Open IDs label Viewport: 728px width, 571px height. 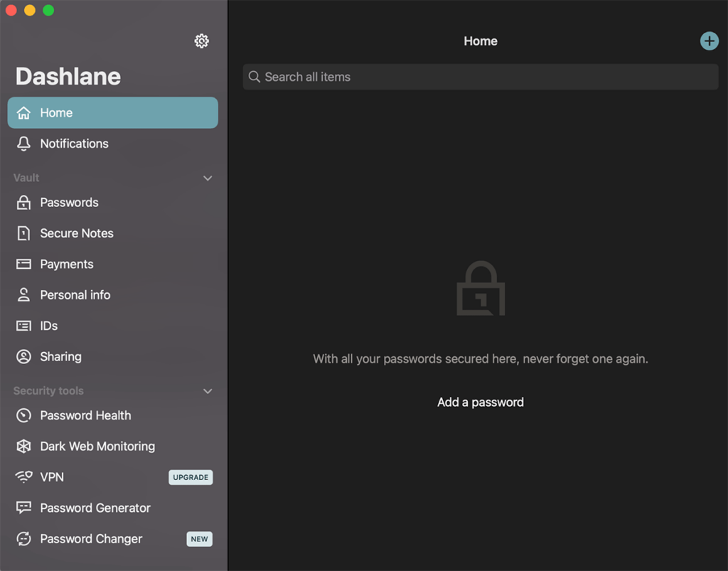click(49, 326)
